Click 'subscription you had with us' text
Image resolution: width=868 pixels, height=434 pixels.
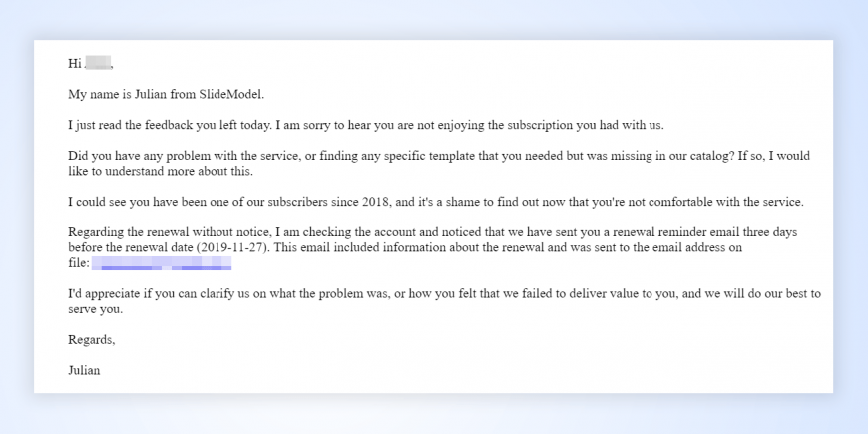coord(584,125)
